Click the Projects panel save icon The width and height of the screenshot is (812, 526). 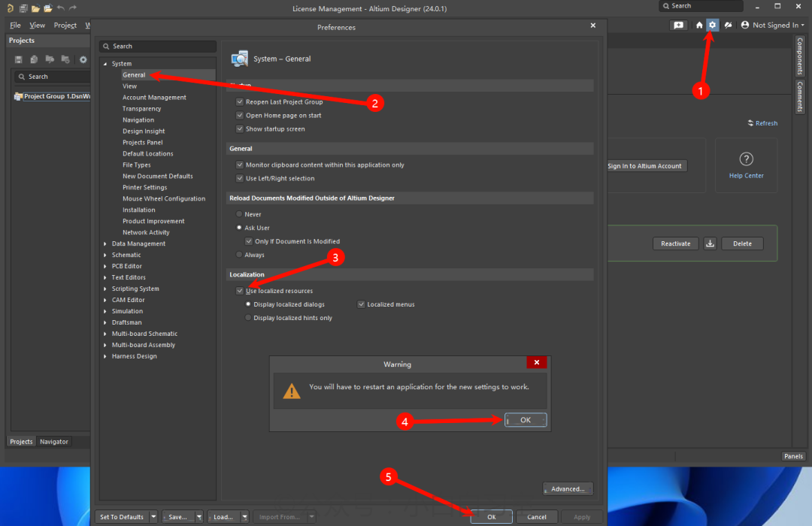19,59
